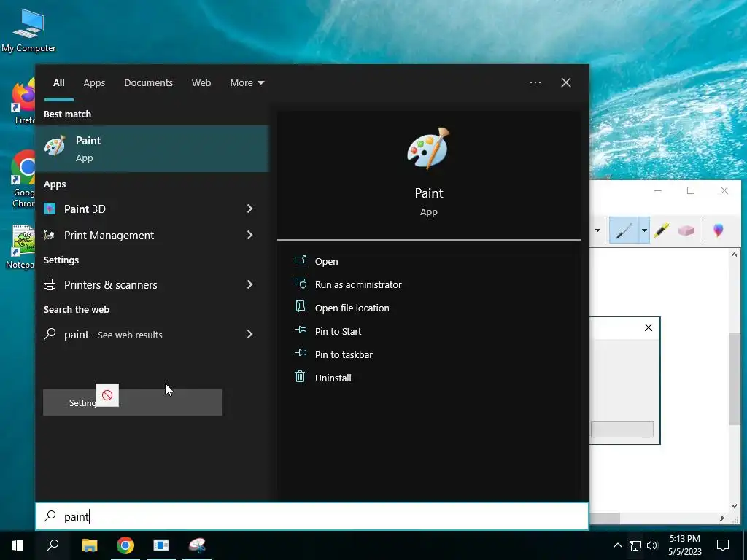Expand Paint 3D result arrow
The height and width of the screenshot is (560, 747).
coord(250,209)
